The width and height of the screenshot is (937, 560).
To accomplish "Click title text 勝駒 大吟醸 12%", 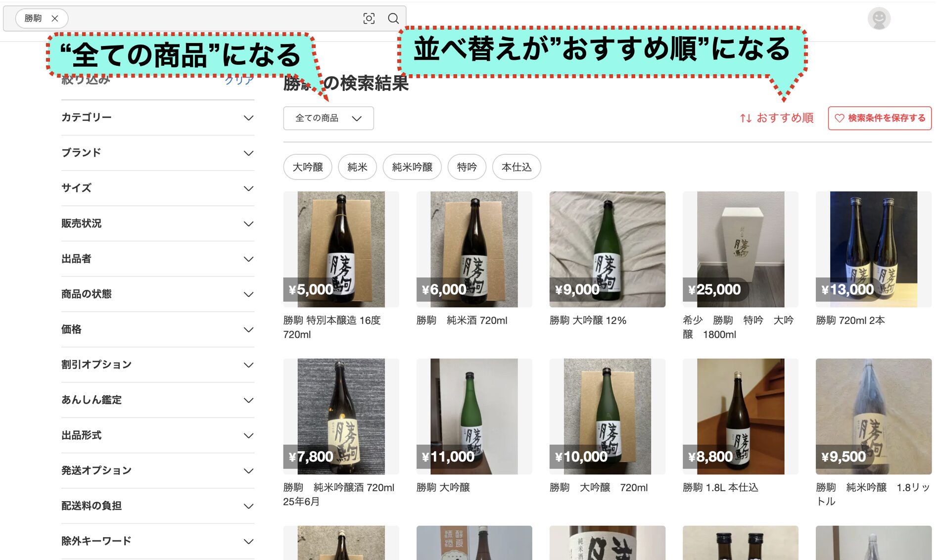I will (588, 321).
